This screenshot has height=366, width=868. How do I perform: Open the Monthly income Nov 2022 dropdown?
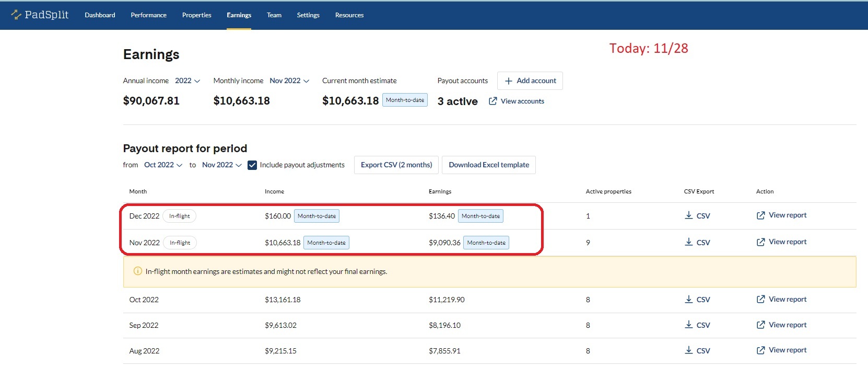pos(289,81)
